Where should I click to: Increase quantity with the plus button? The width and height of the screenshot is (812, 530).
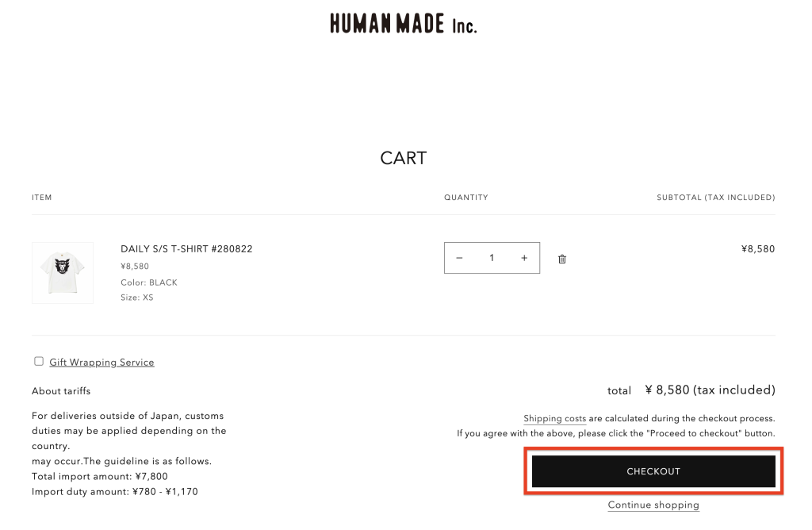tap(524, 258)
